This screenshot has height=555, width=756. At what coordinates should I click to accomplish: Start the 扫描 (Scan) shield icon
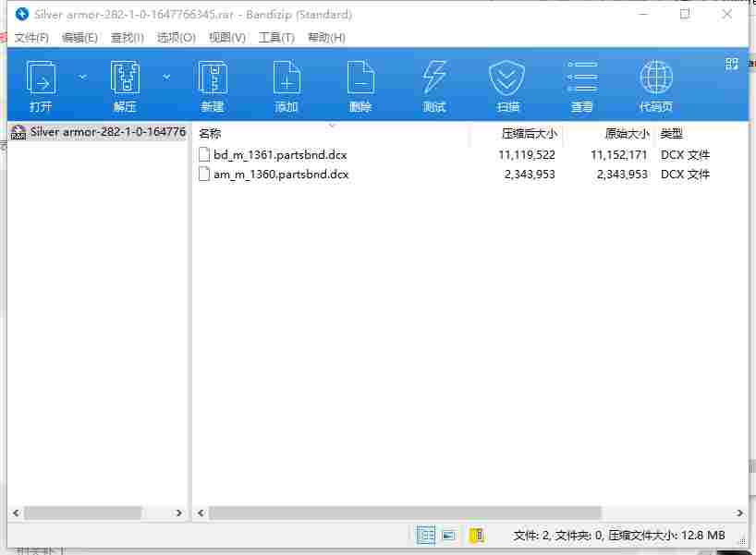[506, 77]
